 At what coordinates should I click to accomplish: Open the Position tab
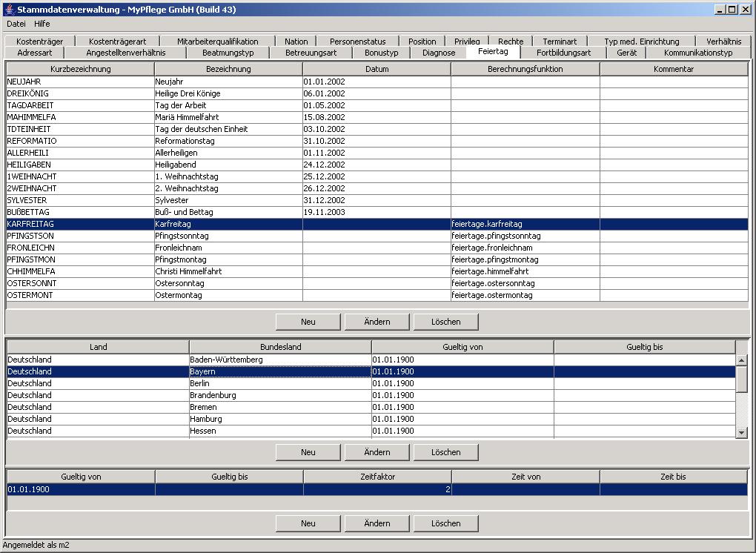422,42
